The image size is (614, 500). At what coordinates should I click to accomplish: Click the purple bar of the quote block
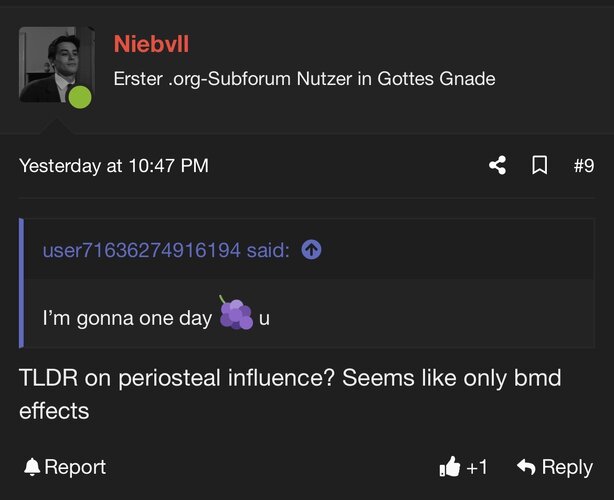(21, 283)
